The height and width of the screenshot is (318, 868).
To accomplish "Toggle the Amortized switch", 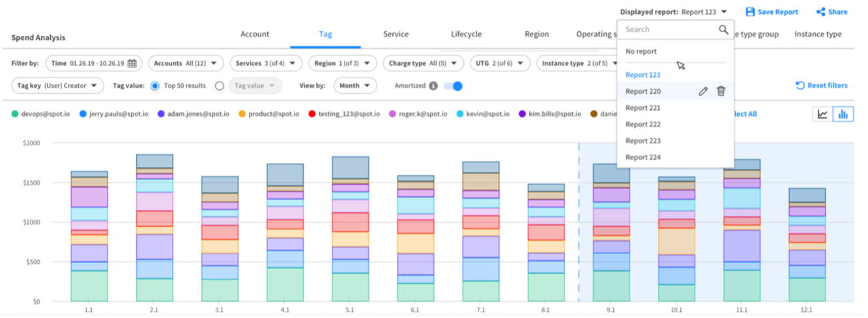I will click(x=453, y=86).
